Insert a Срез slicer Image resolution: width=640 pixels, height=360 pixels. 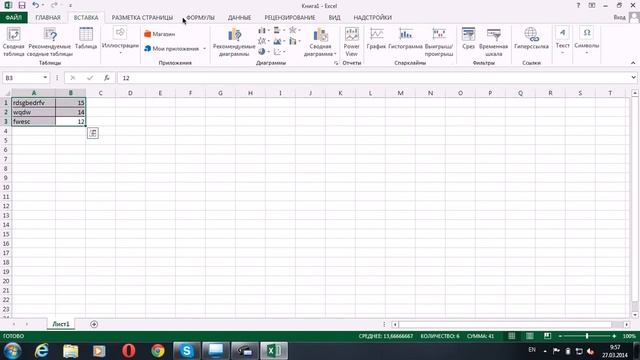point(468,39)
